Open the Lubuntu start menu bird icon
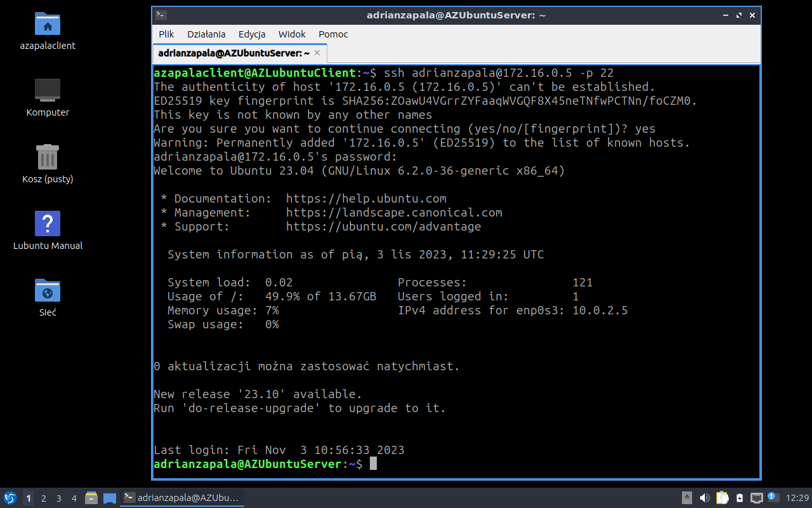The image size is (812, 508). pos(10,498)
